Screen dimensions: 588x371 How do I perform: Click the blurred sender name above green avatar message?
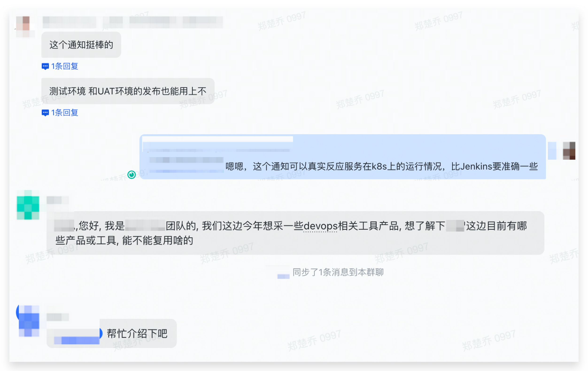[x=58, y=200]
